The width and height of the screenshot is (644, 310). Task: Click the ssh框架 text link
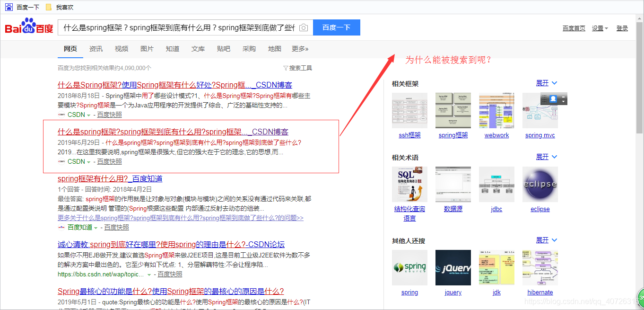[x=409, y=135]
